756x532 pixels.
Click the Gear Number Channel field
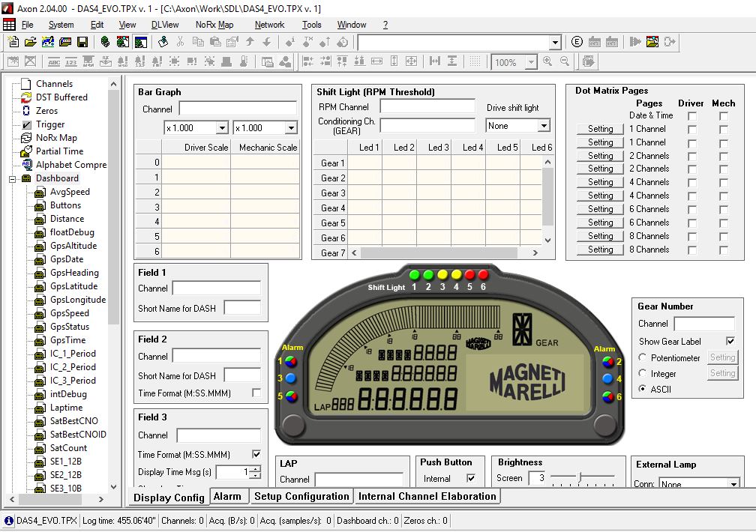tap(704, 324)
